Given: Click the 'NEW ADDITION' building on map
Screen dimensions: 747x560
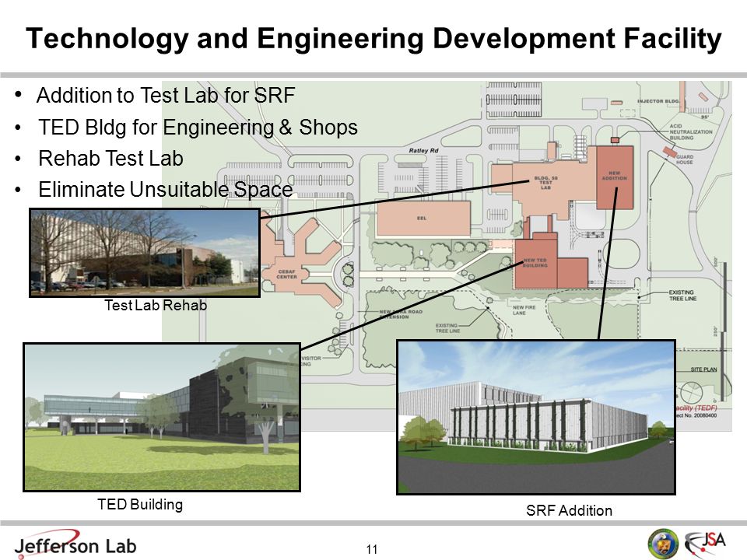Looking at the screenshot, I should pyautogui.click(x=615, y=177).
